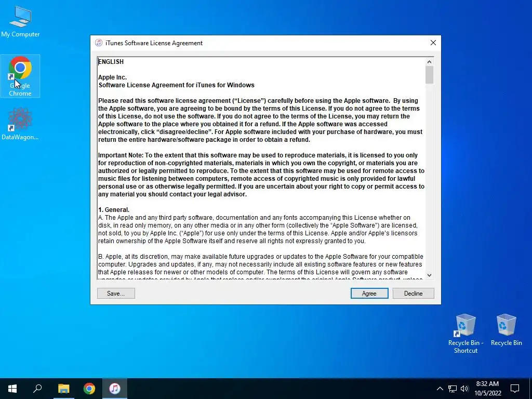
Task: Click the 'Important Note:' paragraph start
Action: [121, 155]
